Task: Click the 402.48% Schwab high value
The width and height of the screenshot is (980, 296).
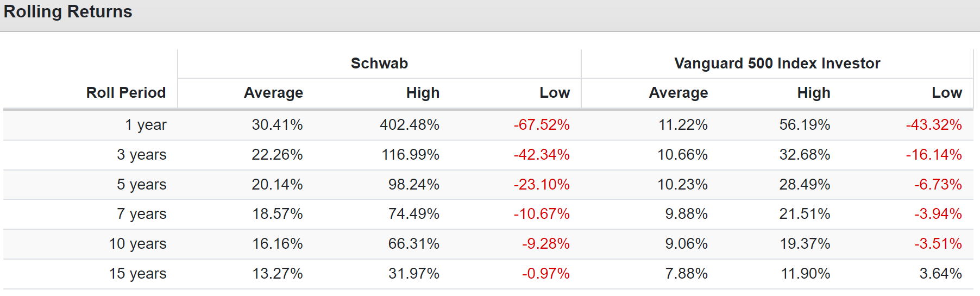Action: click(x=410, y=125)
